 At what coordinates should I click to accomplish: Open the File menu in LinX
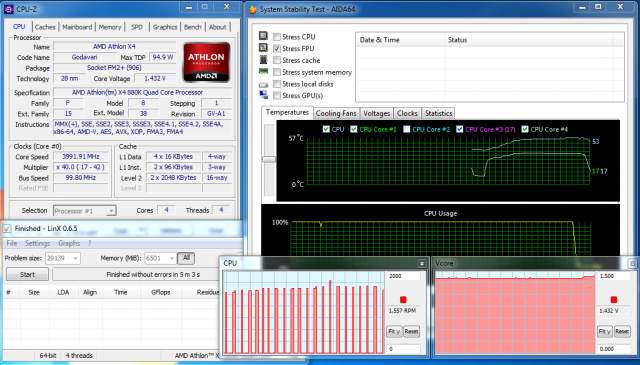pyautogui.click(x=12, y=243)
